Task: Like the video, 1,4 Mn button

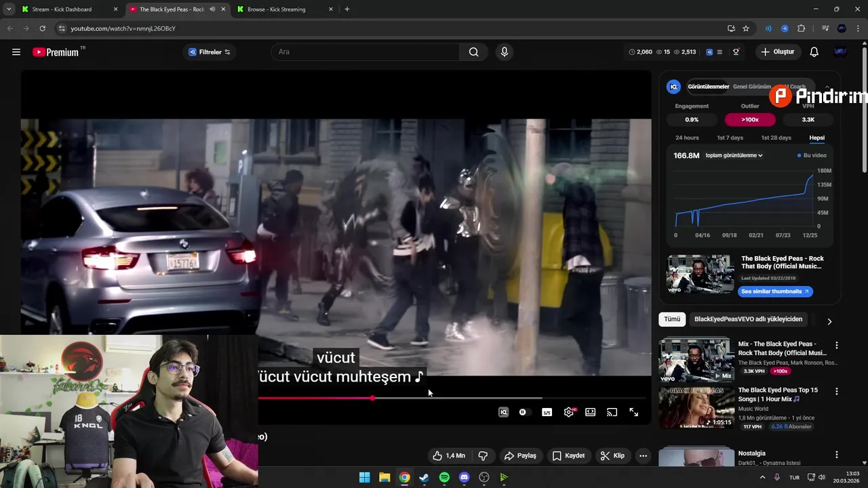Action: pyautogui.click(x=449, y=455)
